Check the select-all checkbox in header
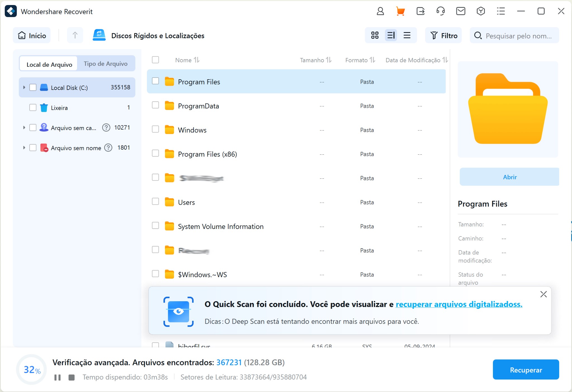The height and width of the screenshot is (392, 572). point(155,60)
